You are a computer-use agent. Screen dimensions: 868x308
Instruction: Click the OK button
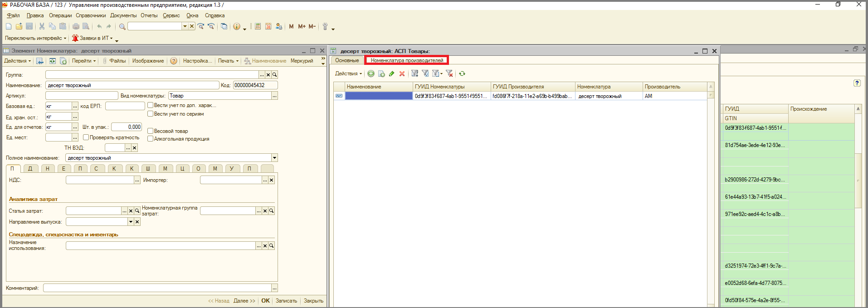[265, 301]
